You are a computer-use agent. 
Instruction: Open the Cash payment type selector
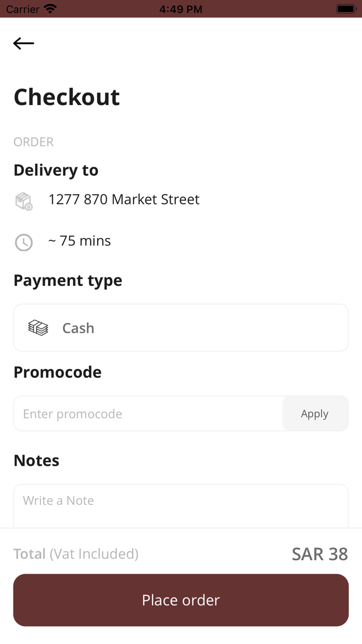[x=181, y=328]
